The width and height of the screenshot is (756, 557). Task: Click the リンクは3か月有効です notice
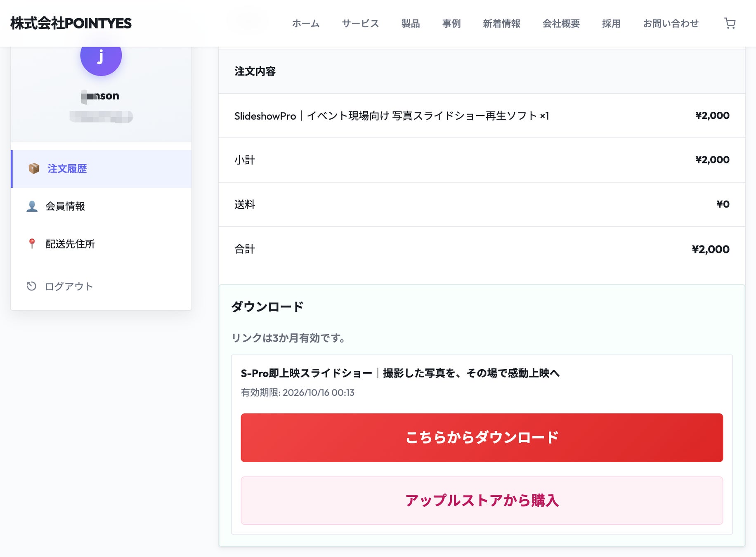pyautogui.click(x=288, y=338)
